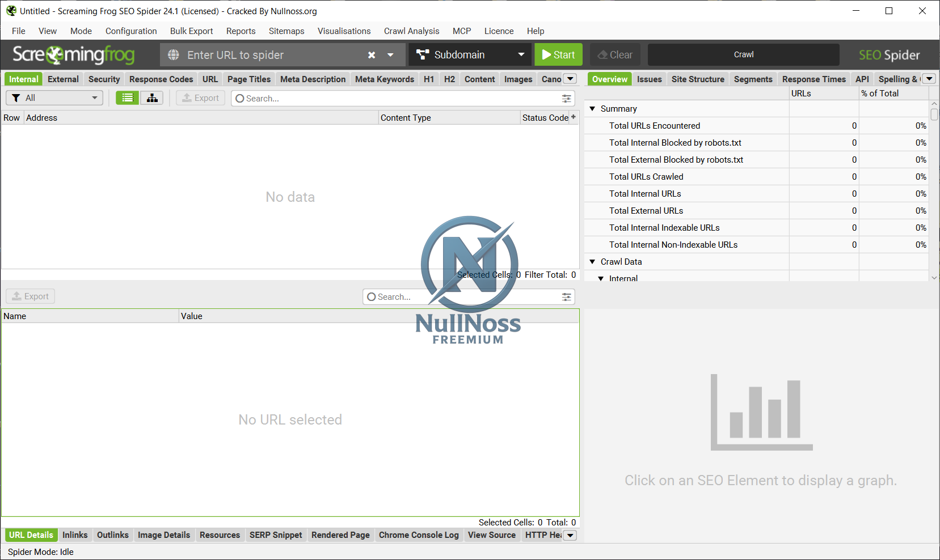Switch to the External tab
940x560 pixels.
63,79
